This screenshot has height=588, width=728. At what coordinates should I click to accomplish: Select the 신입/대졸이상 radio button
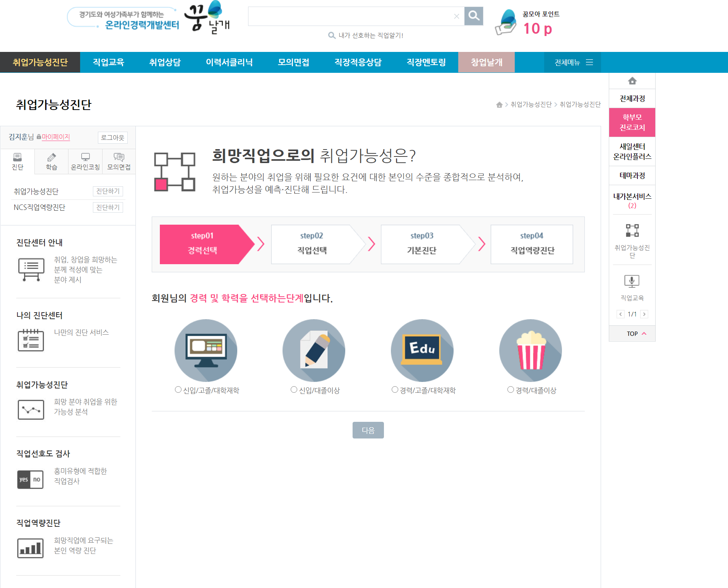coord(294,390)
